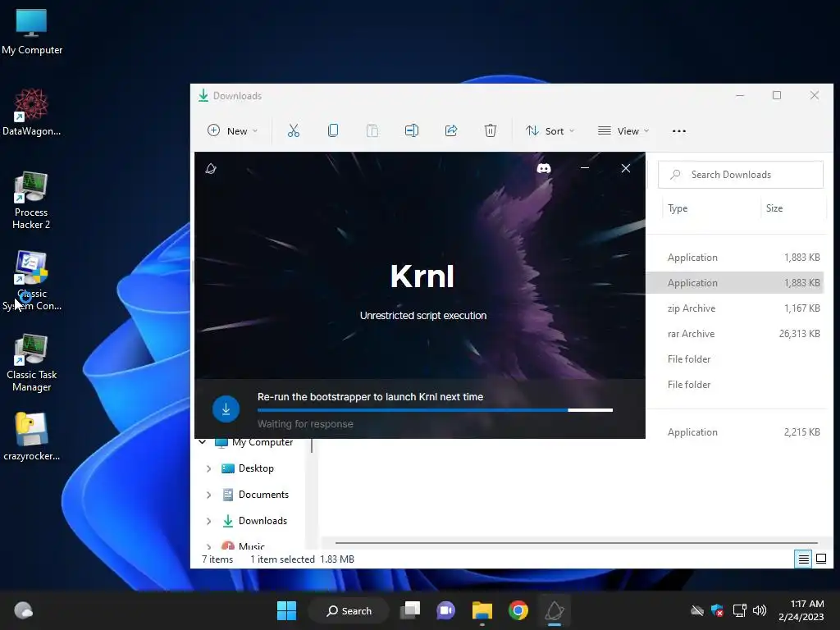
Task: Open the Chat app on the taskbar
Action: (x=445, y=610)
